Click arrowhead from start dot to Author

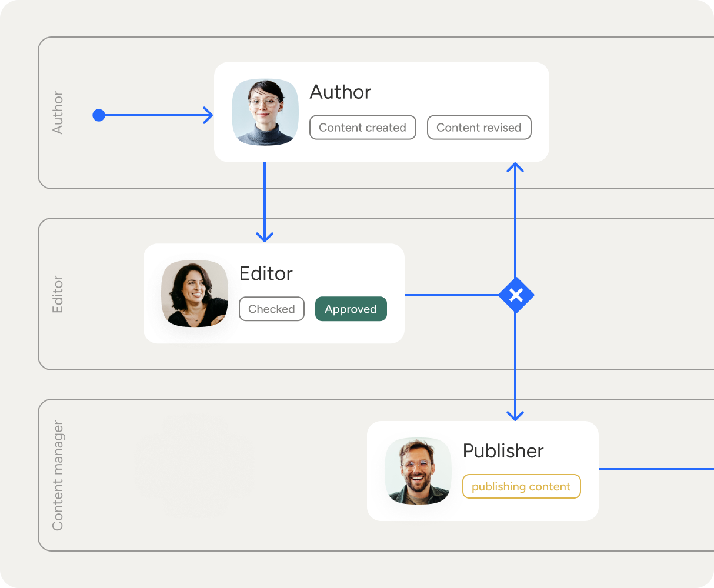[x=208, y=115]
